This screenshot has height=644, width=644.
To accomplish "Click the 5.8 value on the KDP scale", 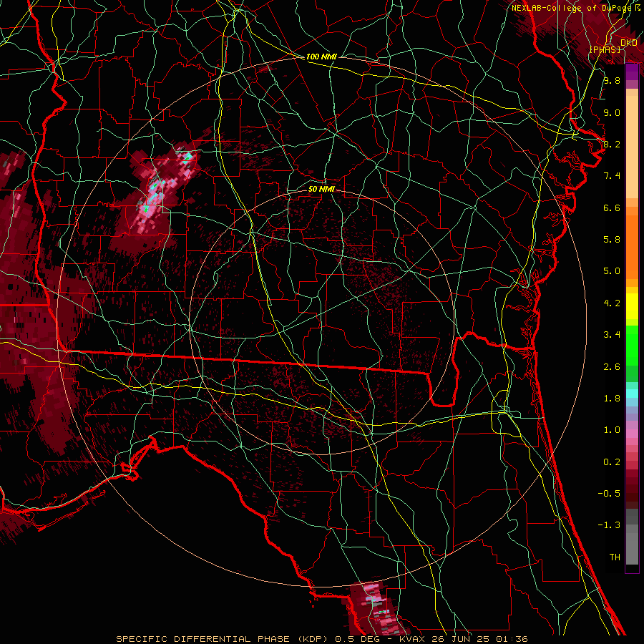I will (x=612, y=240).
